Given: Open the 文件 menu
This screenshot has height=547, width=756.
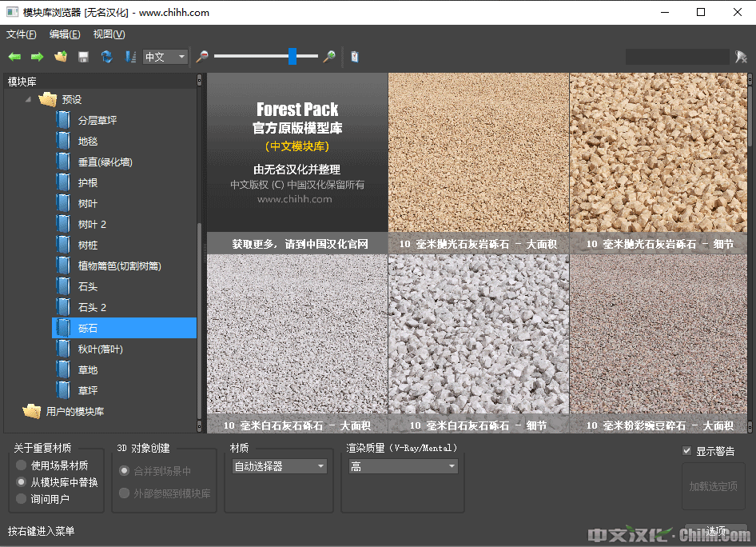Looking at the screenshot, I should point(21,34).
